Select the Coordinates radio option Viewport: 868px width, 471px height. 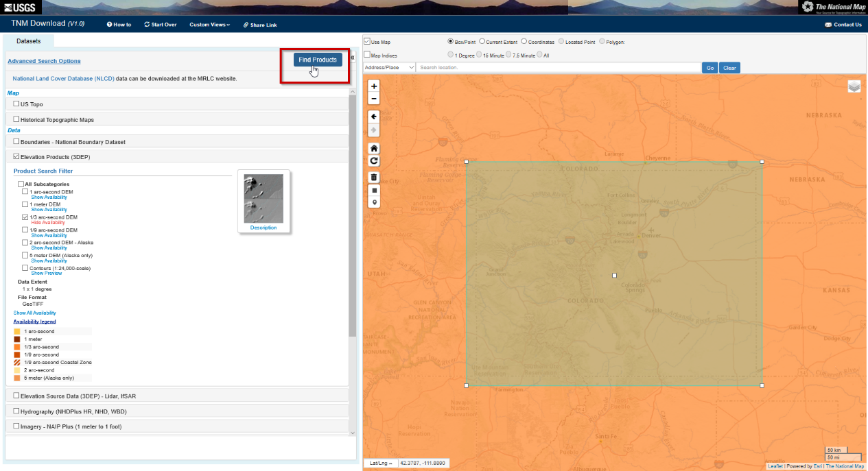click(x=524, y=42)
